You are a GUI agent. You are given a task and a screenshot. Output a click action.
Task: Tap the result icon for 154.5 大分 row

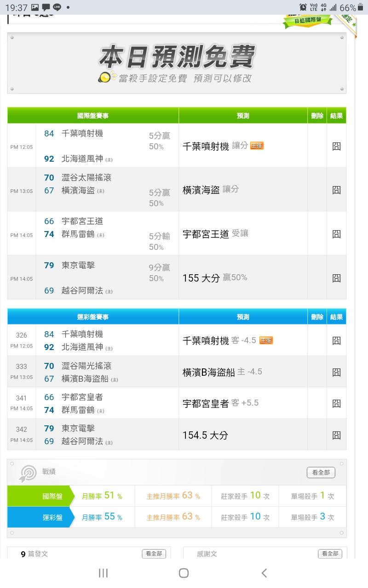click(336, 435)
